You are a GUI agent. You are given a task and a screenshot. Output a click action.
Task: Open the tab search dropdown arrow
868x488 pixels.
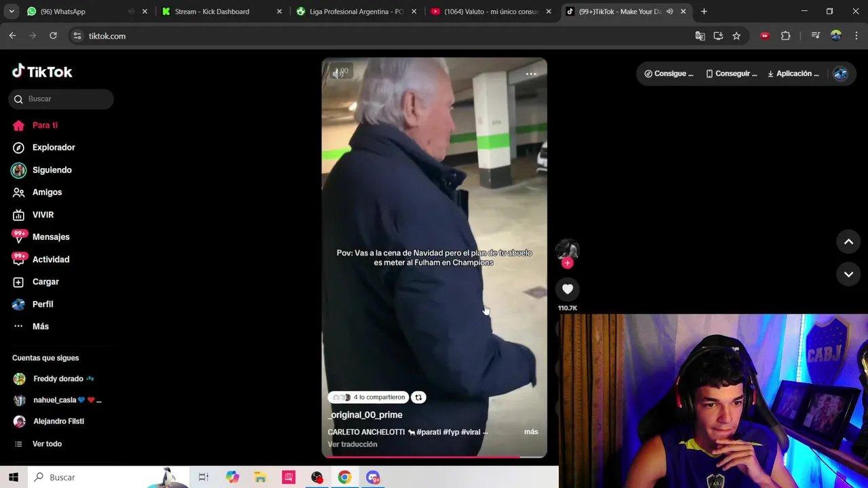point(12,12)
